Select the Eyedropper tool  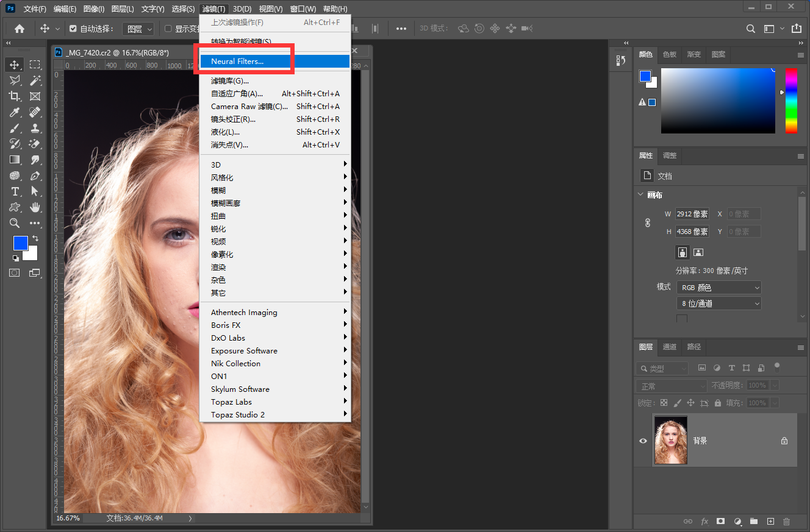pos(15,112)
